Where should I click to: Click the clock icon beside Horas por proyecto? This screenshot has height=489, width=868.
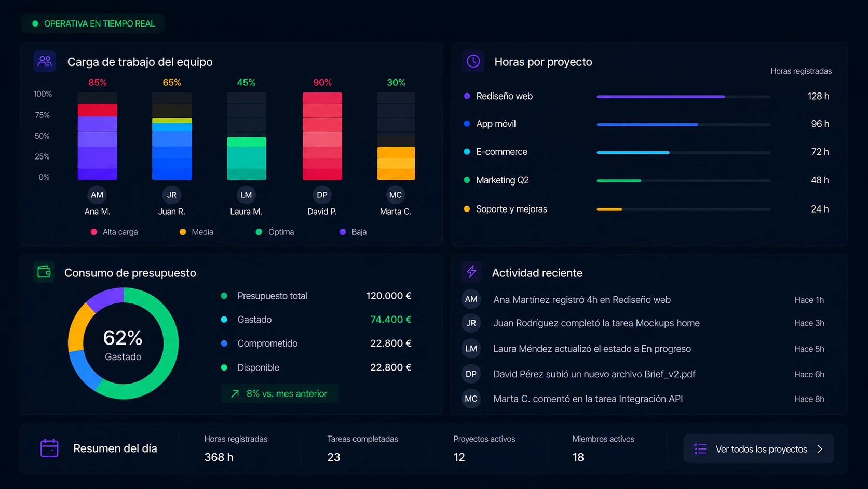[473, 61]
